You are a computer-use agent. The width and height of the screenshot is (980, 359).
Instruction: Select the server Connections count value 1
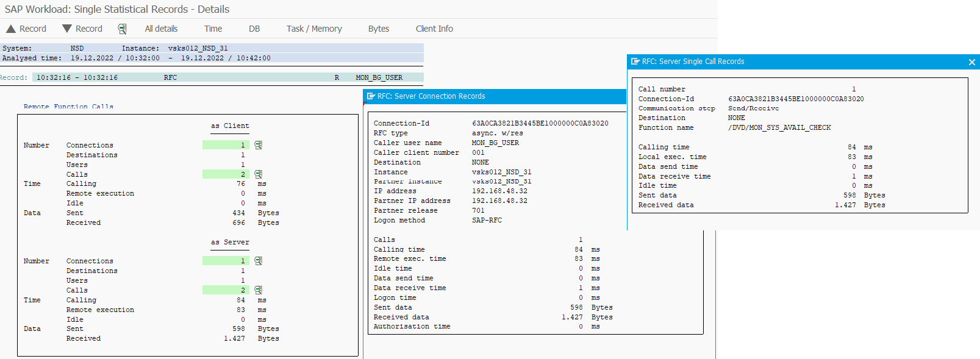[226, 261]
